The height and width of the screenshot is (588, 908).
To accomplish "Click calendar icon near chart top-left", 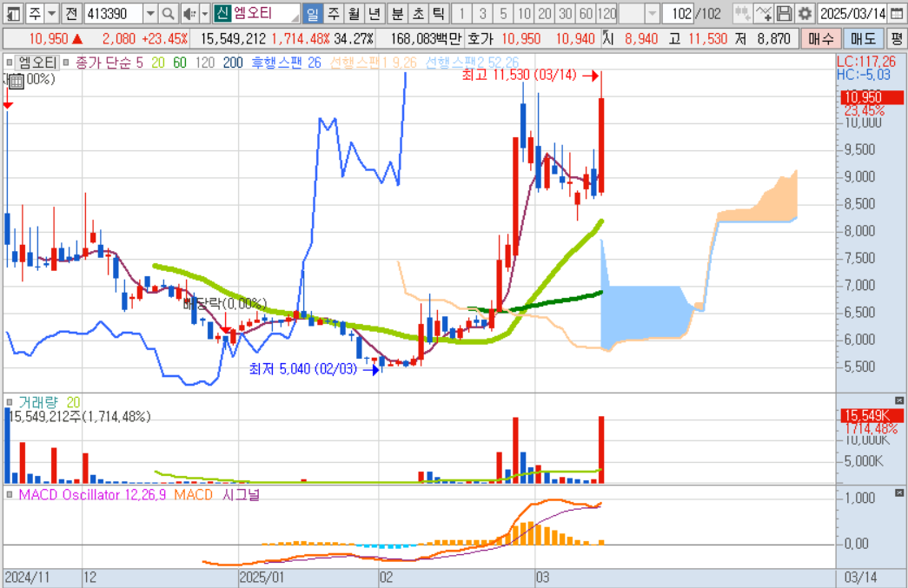I will pos(17,81).
